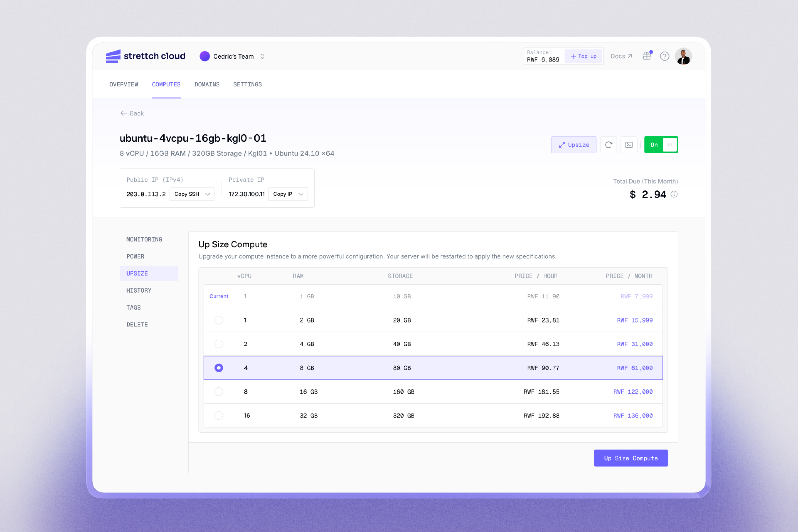Click the user profile avatar
The image size is (798, 532).
coord(683,56)
